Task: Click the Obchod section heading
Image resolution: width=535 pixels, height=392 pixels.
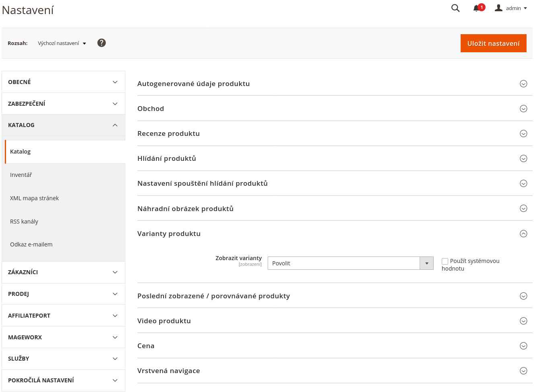Action: 151,109
